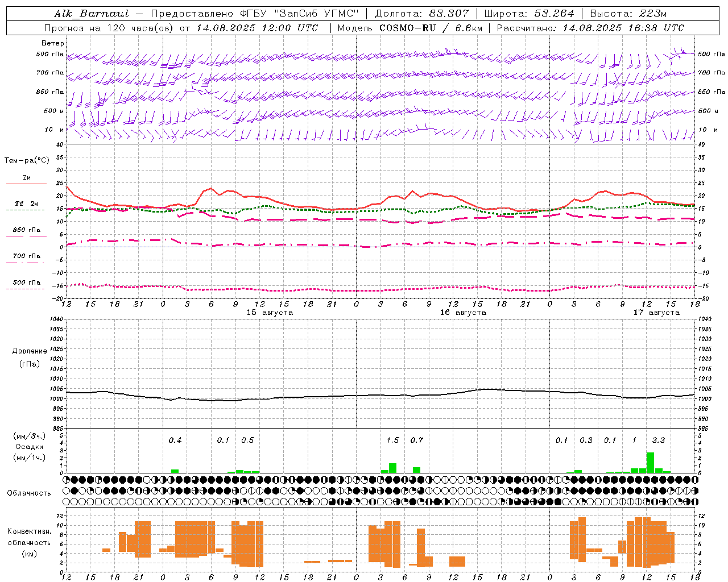Select the Широта: 53.264 header value
This screenshot has height=582, width=728.
[x=529, y=14]
